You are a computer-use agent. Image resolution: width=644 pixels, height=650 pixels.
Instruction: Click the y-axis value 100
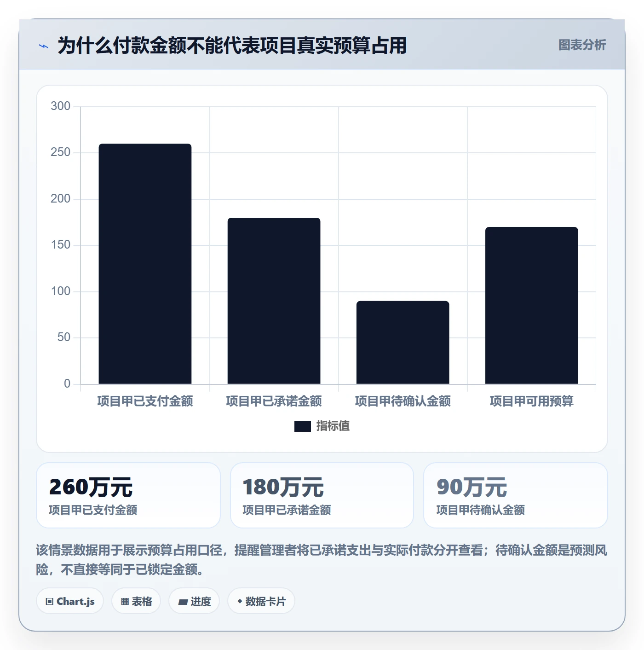point(61,291)
